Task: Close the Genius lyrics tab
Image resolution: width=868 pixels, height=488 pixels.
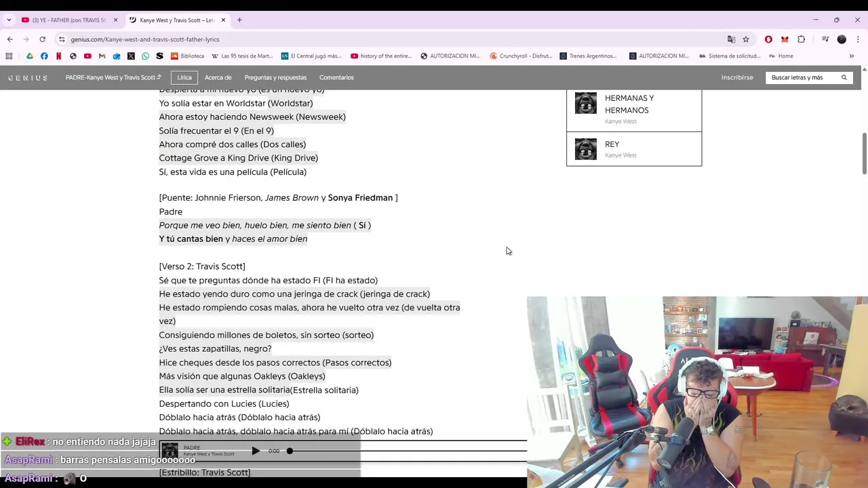Action: (x=223, y=20)
